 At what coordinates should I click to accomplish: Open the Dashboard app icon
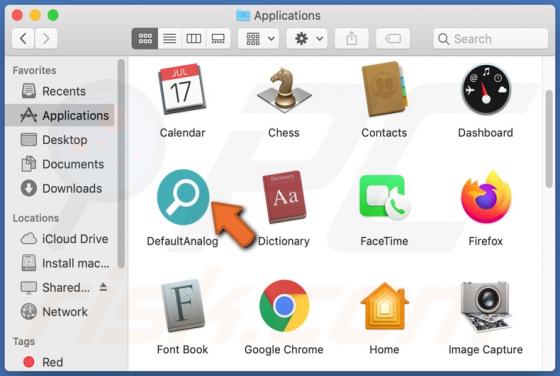[x=486, y=89]
